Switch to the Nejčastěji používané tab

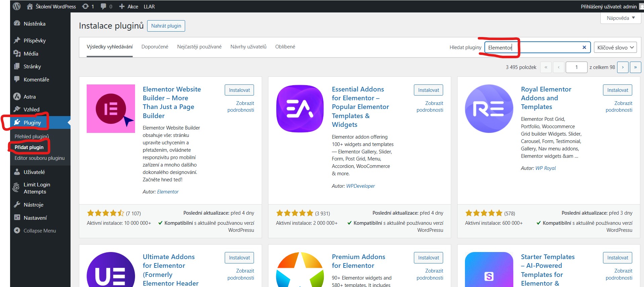click(x=199, y=47)
